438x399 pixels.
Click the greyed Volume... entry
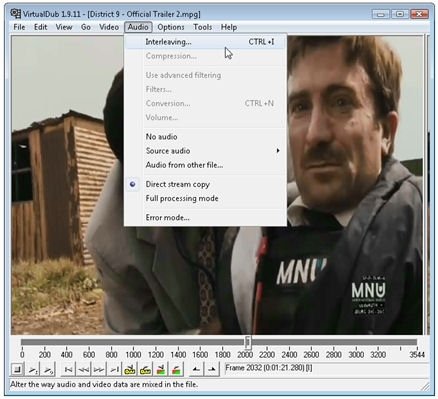tap(205, 117)
